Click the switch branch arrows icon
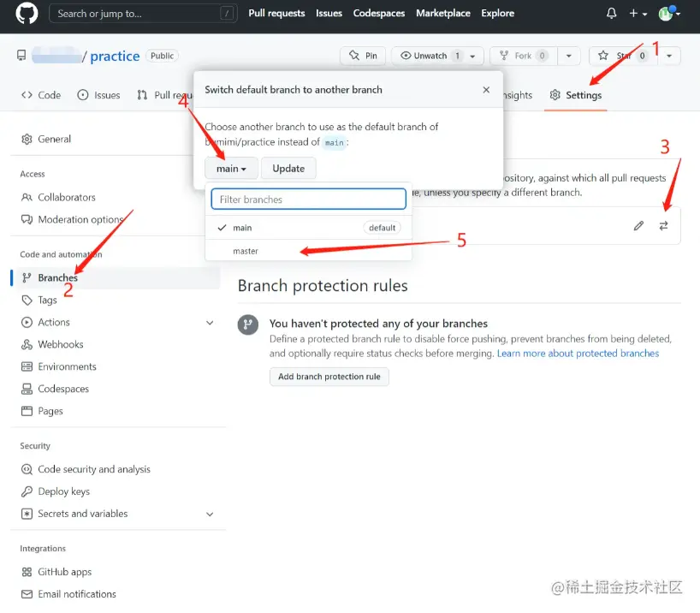 (x=663, y=226)
